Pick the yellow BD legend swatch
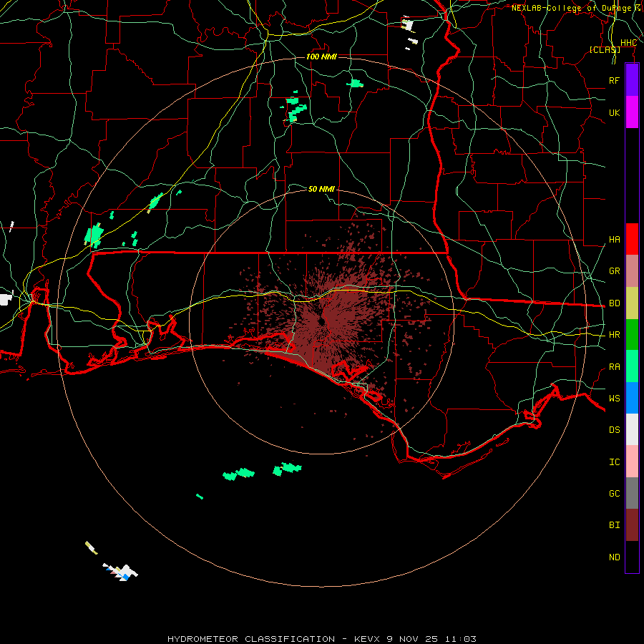The image size is (644, 644). [x=632, y=303]
